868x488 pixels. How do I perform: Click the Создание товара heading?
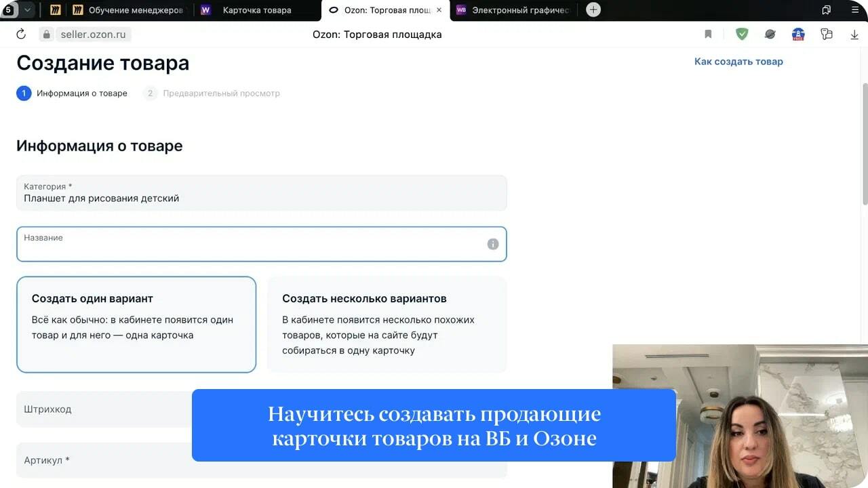tap(102, 63)
